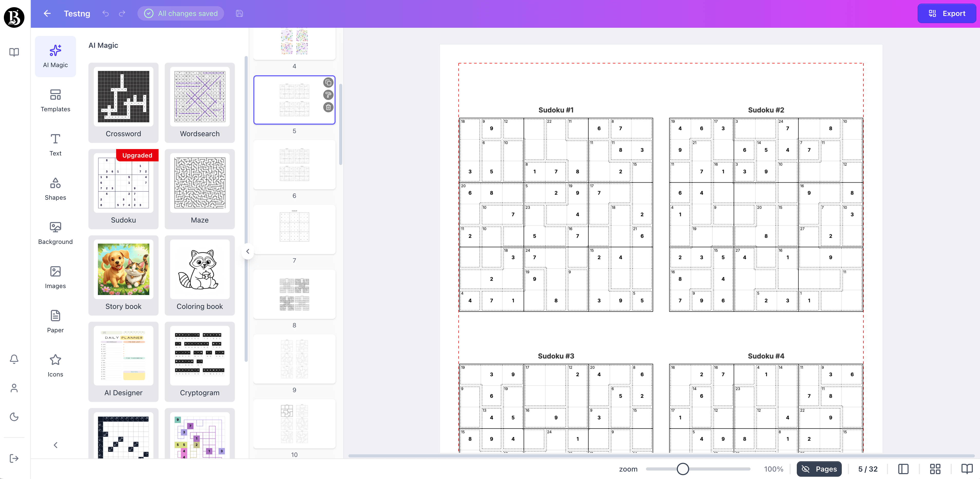The width and height of the screenshot is (980, 479).
Task: Duplicate page 5 using the copy icon
Action: (x=328, y=82)
